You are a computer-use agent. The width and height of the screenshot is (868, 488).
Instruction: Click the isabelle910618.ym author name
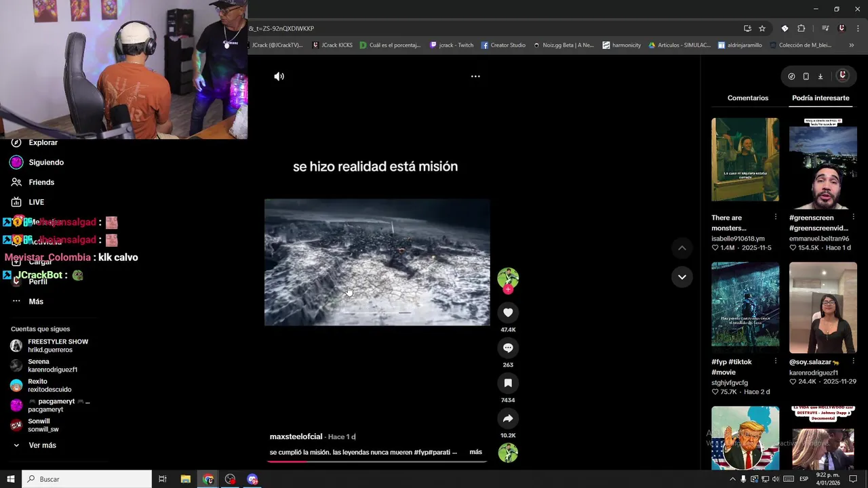point(738,239)
